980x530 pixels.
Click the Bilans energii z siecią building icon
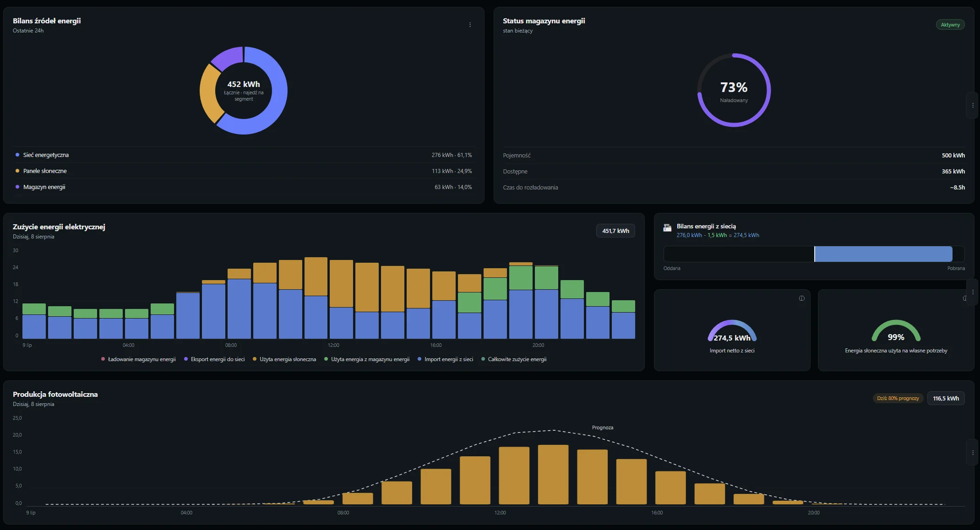pyautogui.click(x=667, y=227)
